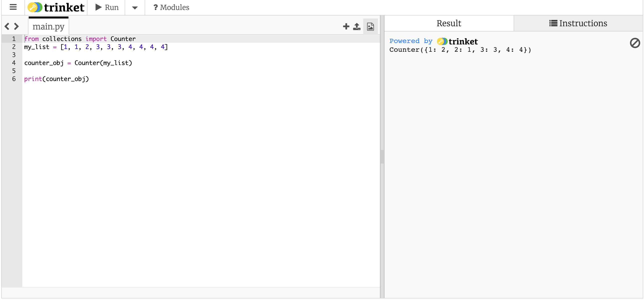Screen dimensions: 644x300
Task: Click the trinket logo in results panel
Action: (x=457, y=41)
